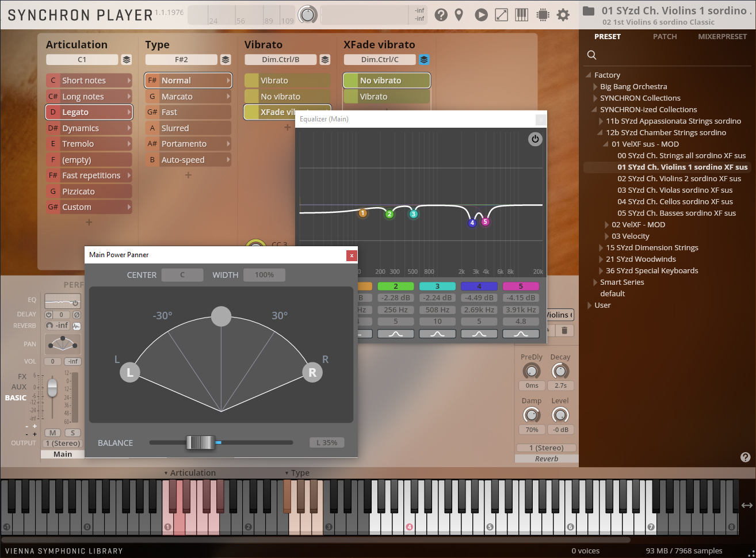Image resolution: width=756 pixels, height=558 pixels.
Task: Expand SYNCHRON Collections folder
Action: (x=595, y=98)
